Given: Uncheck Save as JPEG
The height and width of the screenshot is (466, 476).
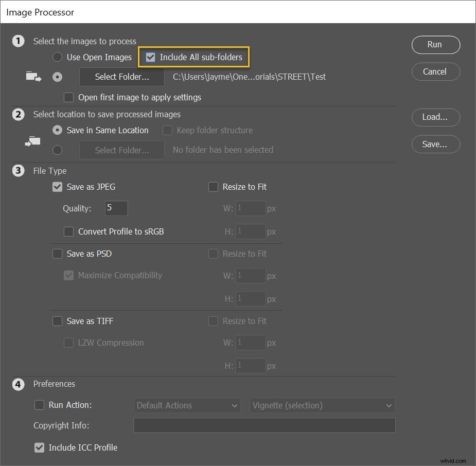Looking at the screenshot, I should 57,187.
